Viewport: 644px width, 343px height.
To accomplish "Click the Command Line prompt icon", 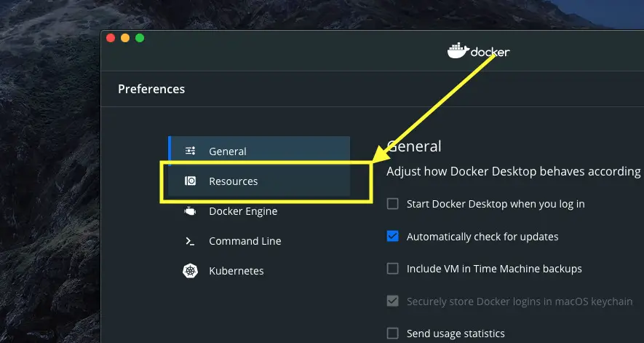I will [190, 242].
